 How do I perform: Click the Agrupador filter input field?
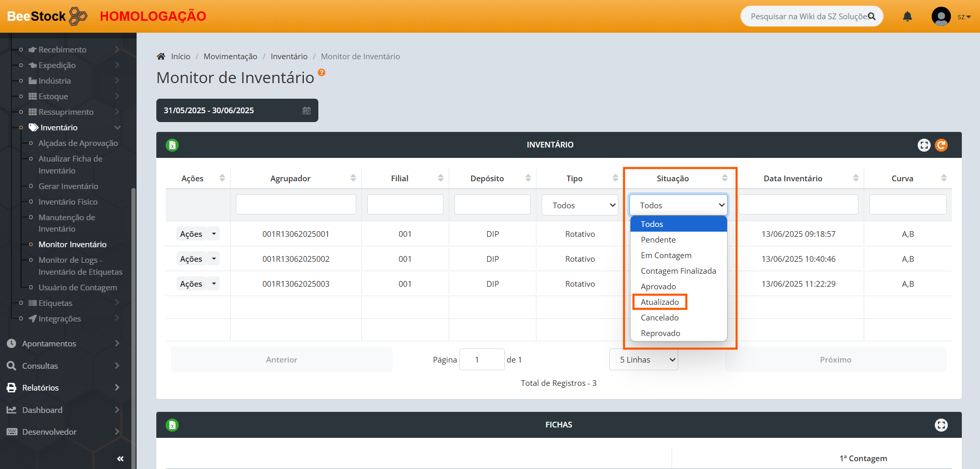296,205
